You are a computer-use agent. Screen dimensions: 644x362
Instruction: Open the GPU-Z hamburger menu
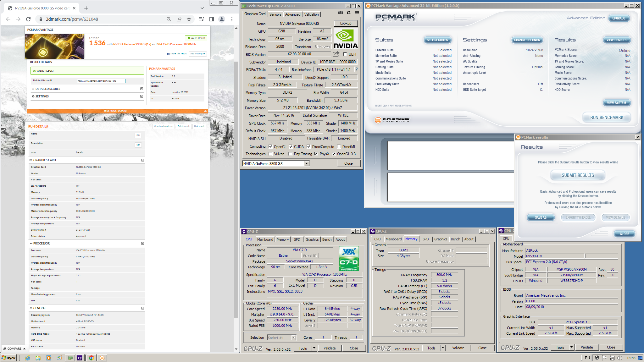click(357, 13)
